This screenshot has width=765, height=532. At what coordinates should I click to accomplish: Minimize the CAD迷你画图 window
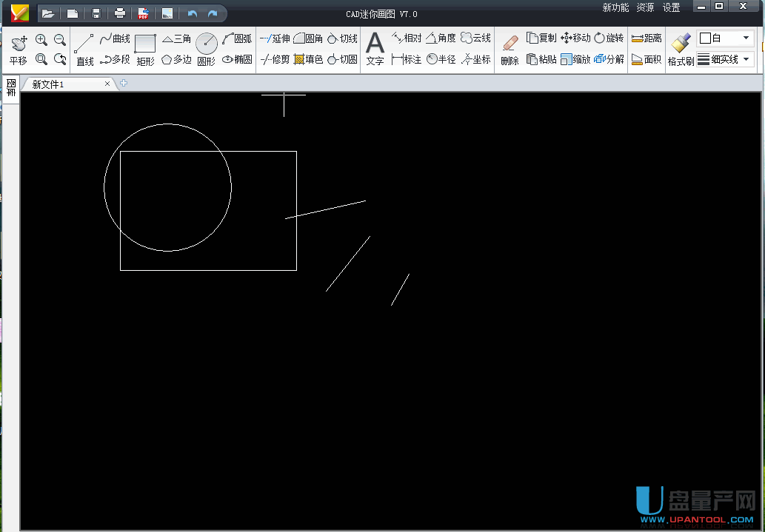click(701, 7)
